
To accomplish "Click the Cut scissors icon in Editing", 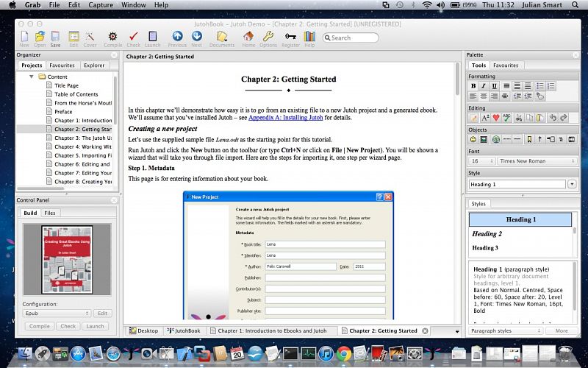I will (520, 118).
